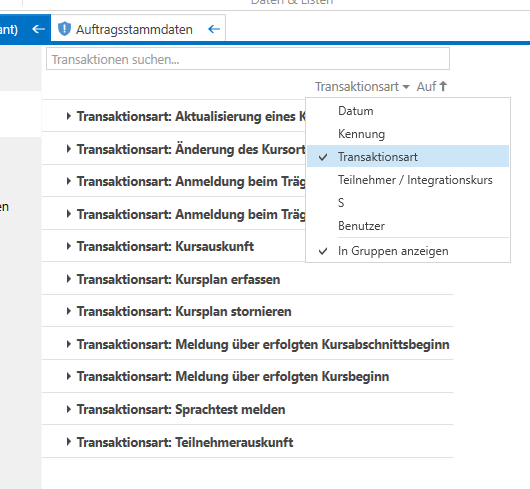Toggle ascending sort via Auf arrow
The height and width of the screenshot is (489, 530).
[432, 87]
